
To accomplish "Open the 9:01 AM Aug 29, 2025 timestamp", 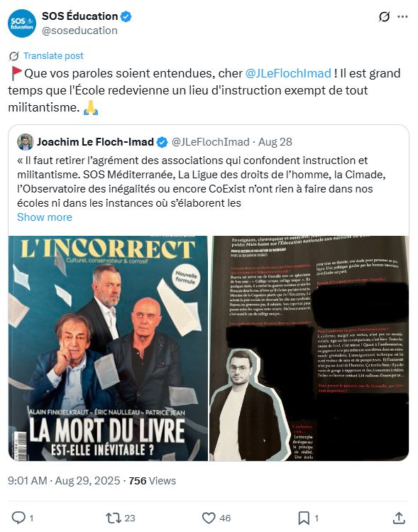I will 64,481.
